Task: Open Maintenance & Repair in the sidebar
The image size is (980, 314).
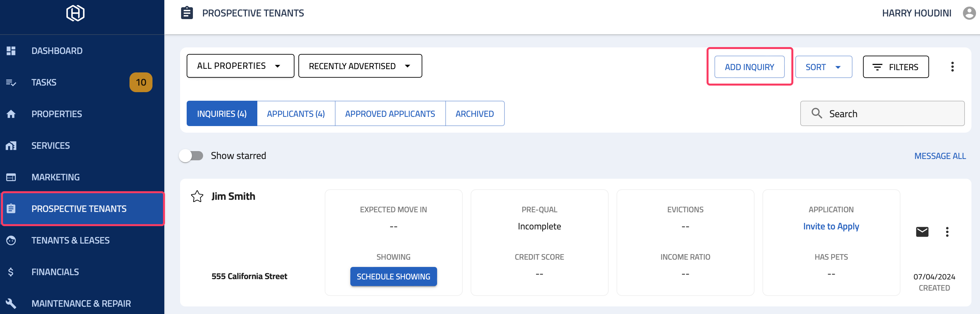Action: (x=82, y=304)
